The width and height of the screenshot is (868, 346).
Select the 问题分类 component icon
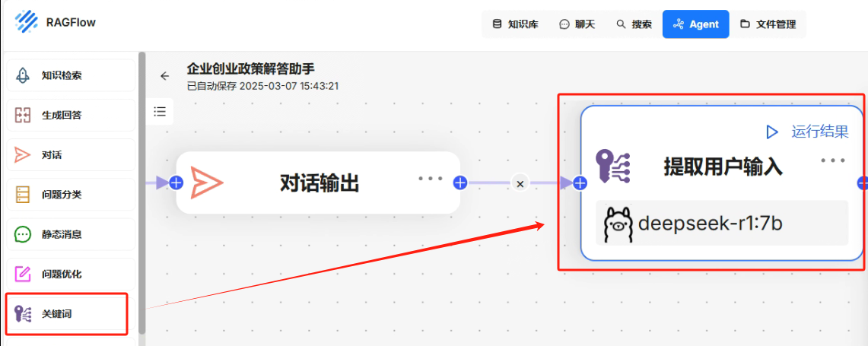(x=23, y=195)
